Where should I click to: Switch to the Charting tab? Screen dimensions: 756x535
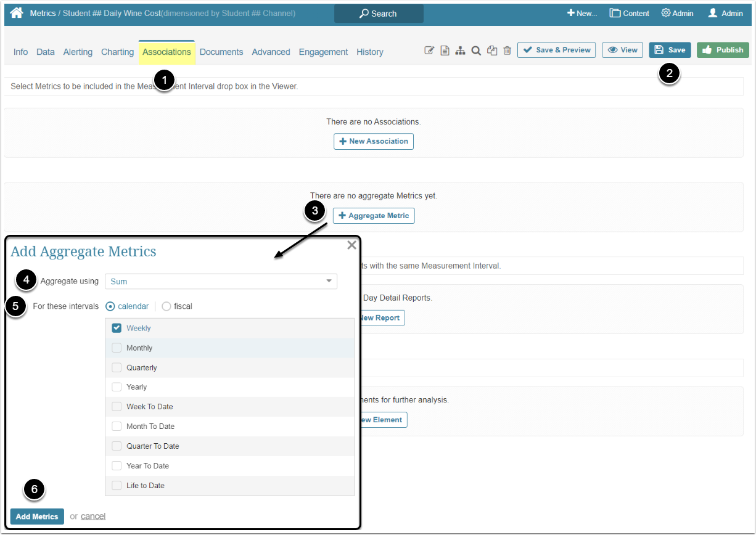click(x=117, y=52)
